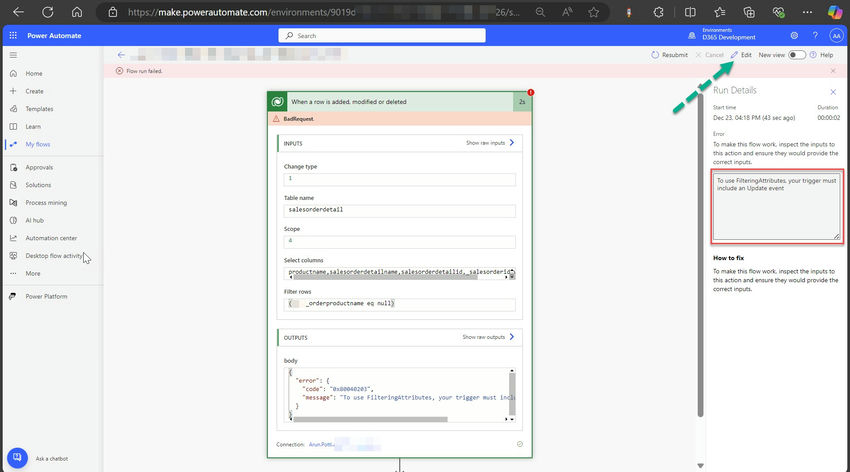Click the Resubmit button
This screenshot has width=850, height=472.
tap(669, 55)
